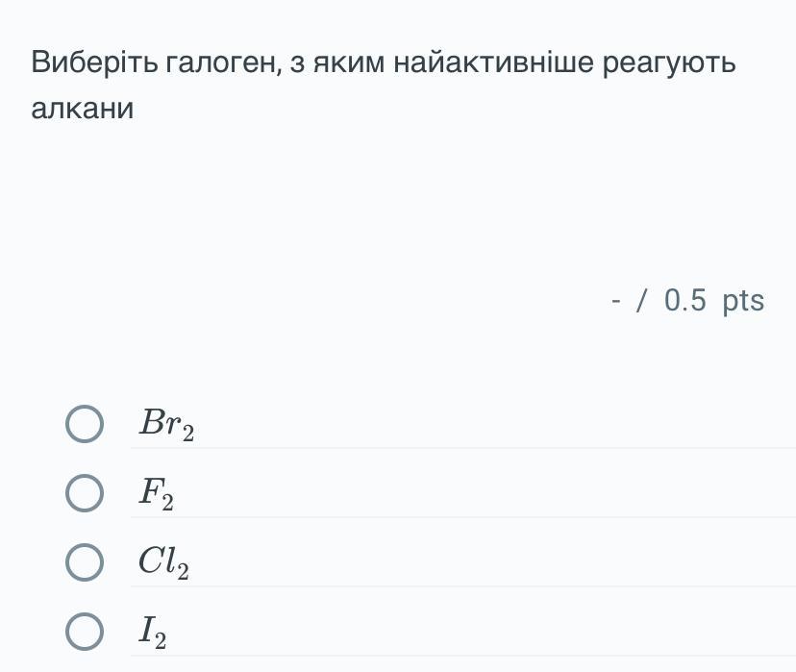This screenshot has width=796, height=672.
Task: Click the slash in the score indicator
Action: point(641,301)
